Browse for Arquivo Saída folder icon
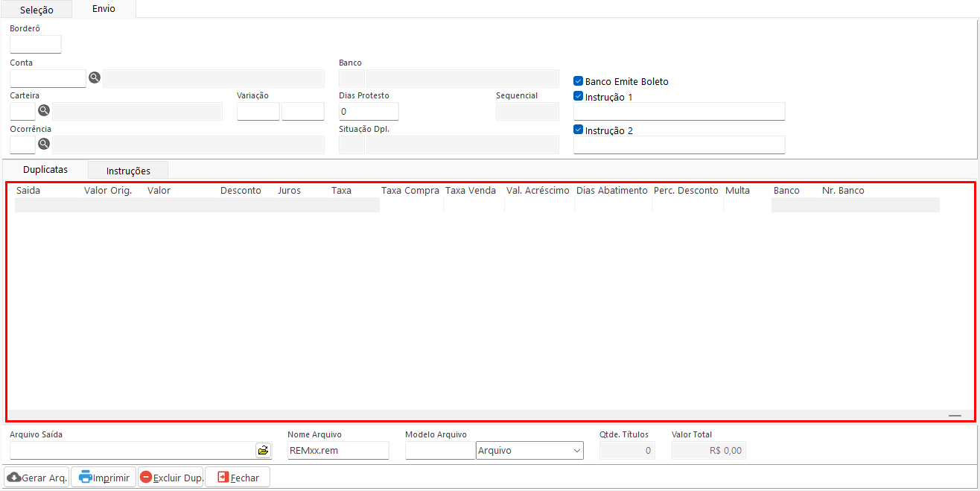 (264, 450)
